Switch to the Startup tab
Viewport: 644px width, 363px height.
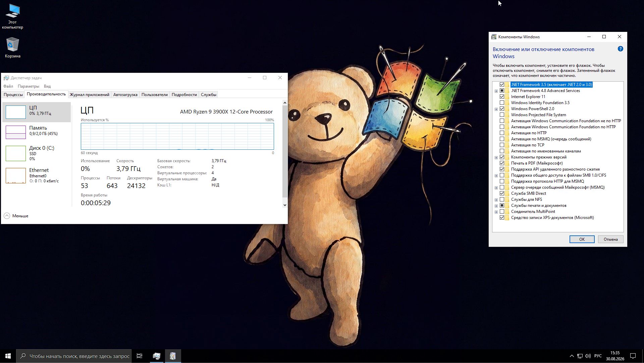pos(125,95)
